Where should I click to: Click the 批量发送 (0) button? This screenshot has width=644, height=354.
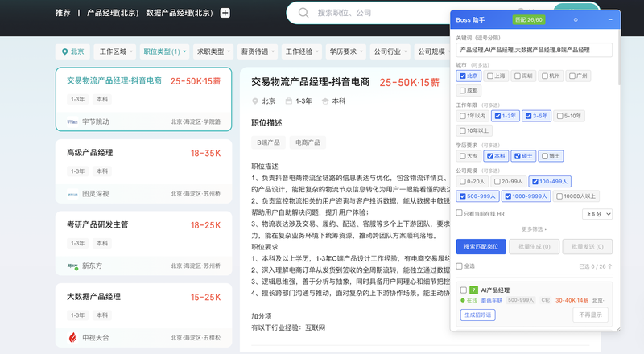tap(588, 246)
